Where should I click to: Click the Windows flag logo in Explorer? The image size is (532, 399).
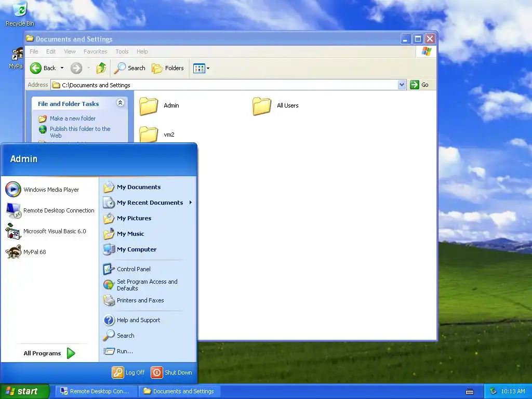[x=426, y=51]
